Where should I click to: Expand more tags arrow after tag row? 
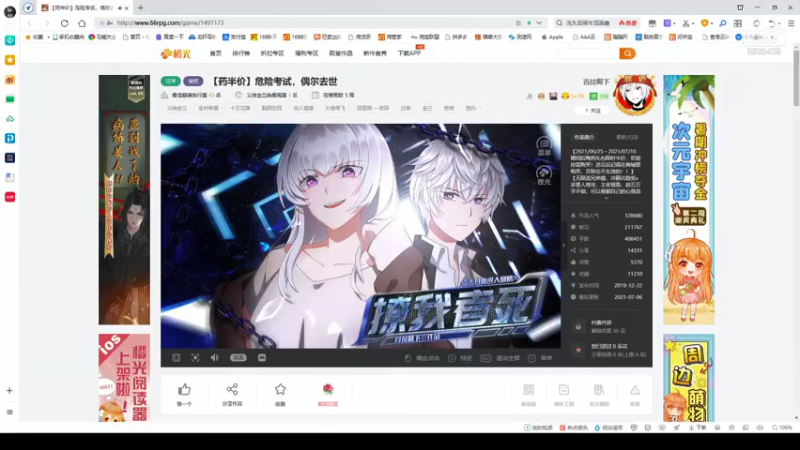pos(480,108)
